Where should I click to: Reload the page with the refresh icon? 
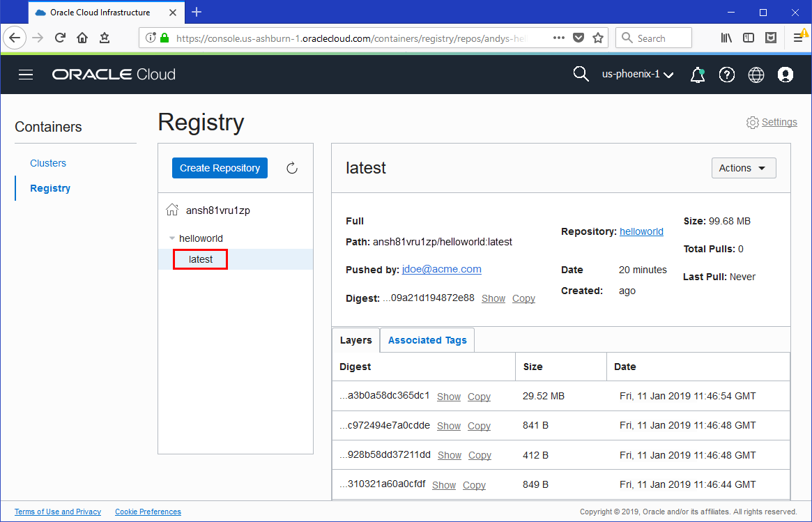(x=60, y=38)
